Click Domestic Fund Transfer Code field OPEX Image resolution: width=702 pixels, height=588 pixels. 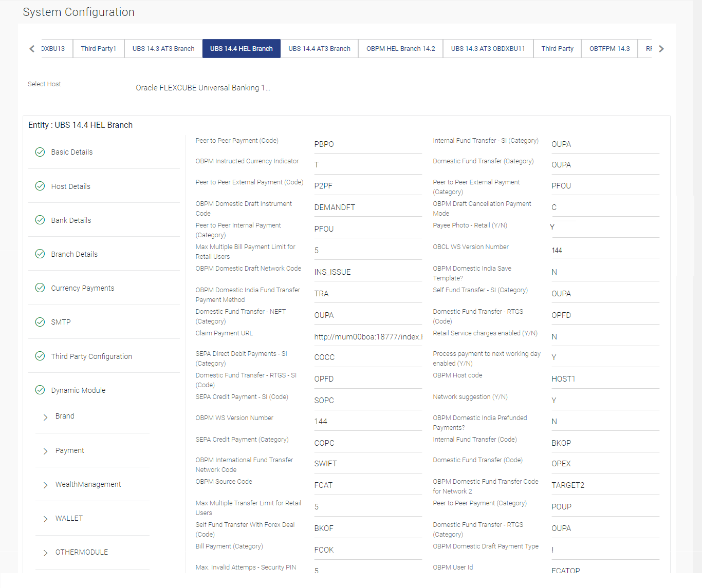click(605, 464)
